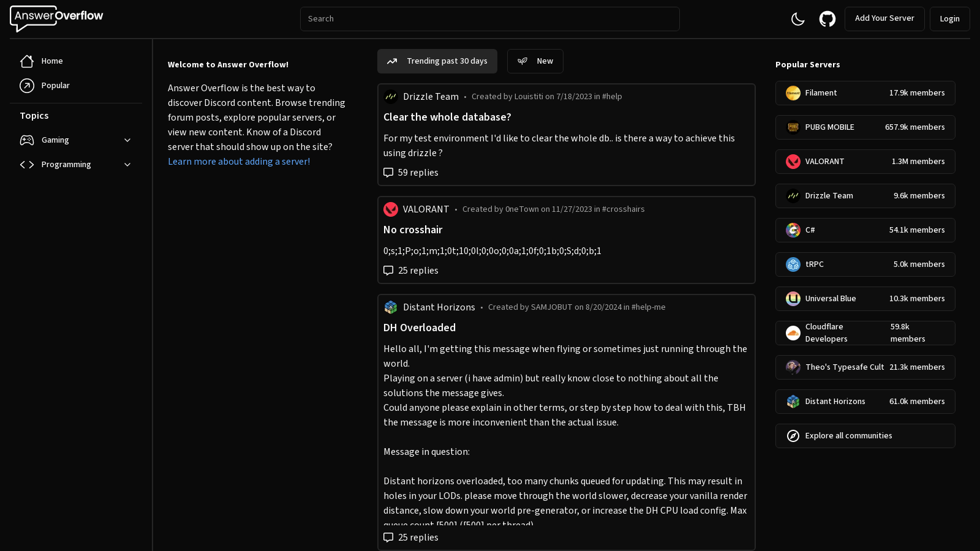Open Explore all communities

coord(865,436)
